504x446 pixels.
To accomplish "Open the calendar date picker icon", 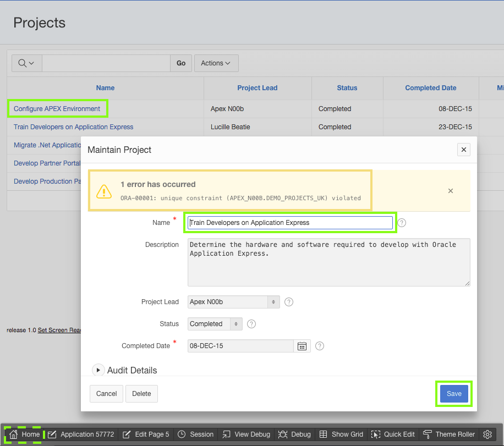I will [302, 346].
